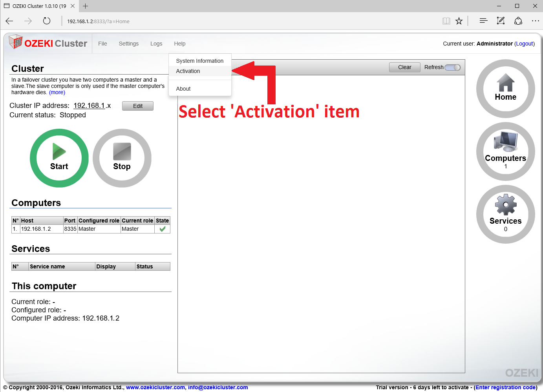
Task: Click the Home circle icon
Action: 505,89
